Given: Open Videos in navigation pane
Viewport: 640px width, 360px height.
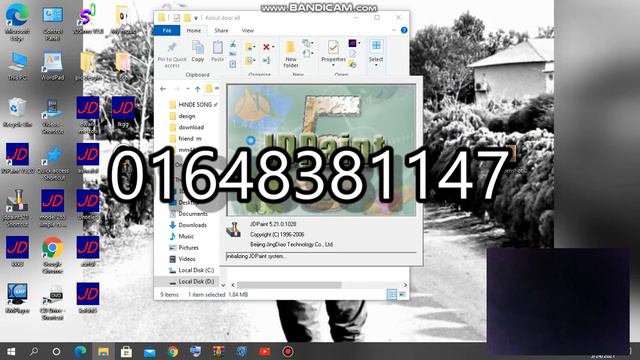Looking at the screenshot, I should click(x=182, y=259).
